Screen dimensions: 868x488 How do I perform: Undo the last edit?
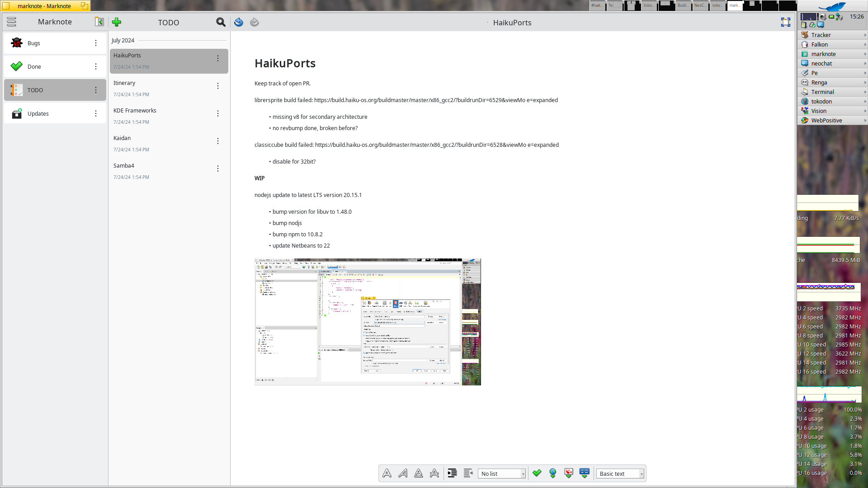tap(239, 22)
